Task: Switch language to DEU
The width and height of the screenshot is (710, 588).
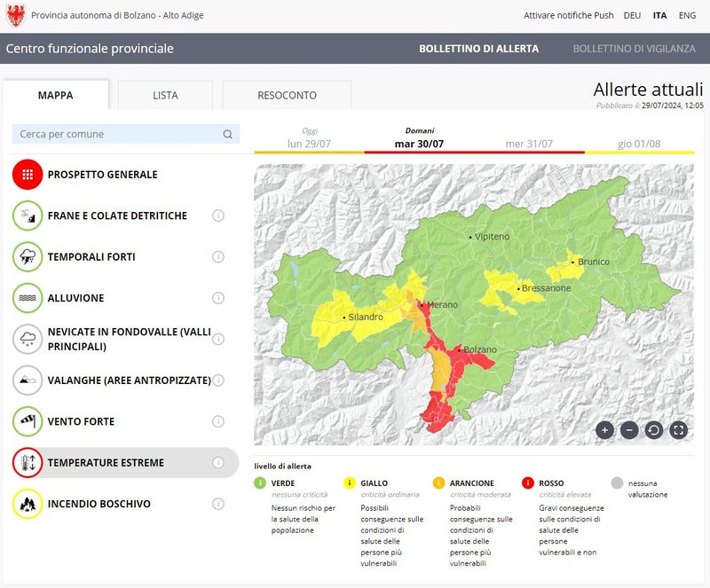Action: tap(632, 15)
